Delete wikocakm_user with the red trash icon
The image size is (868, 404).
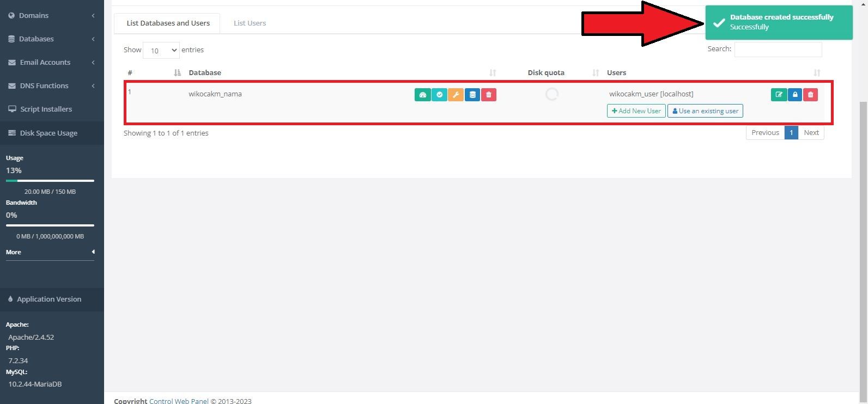810,95
